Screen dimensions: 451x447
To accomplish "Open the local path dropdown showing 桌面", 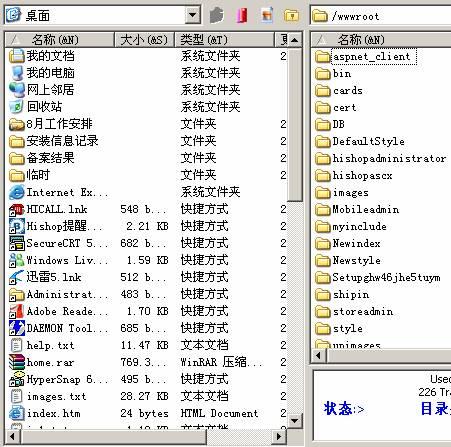I will 192,15.
